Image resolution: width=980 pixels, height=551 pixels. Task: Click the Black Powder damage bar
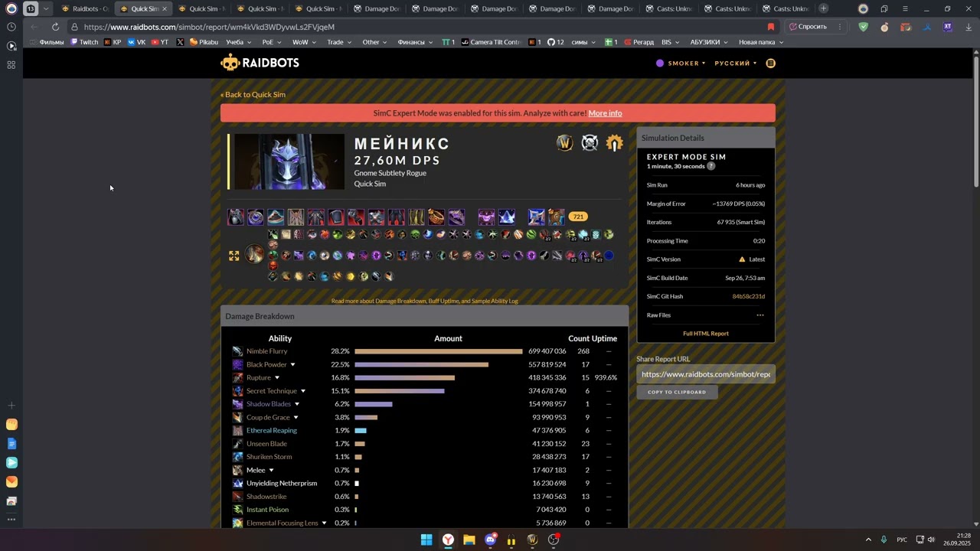[421, 365]
